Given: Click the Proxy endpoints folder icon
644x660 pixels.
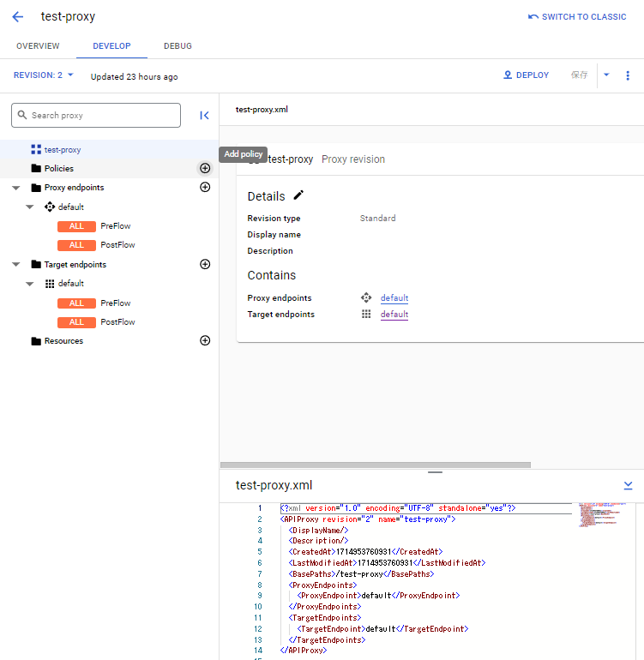Looking at the screenshot, I should point(36,188).
